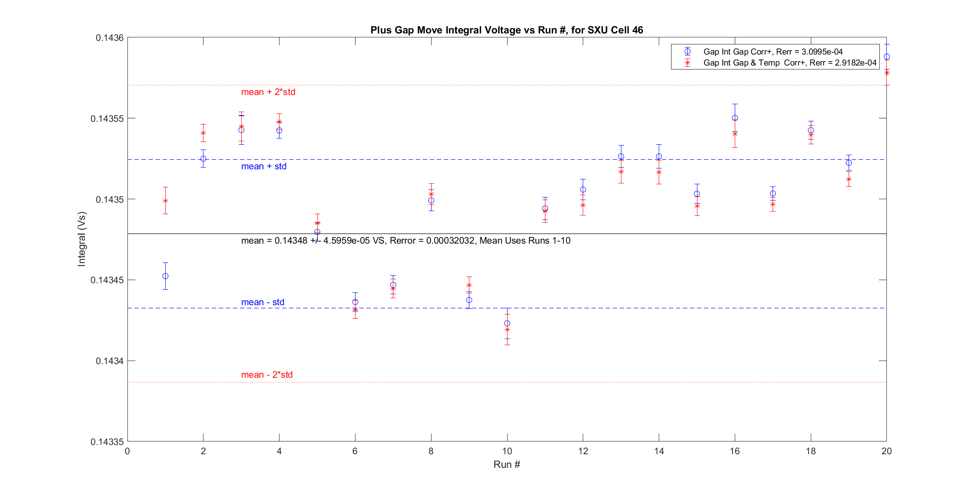Click the 'mean + std' blue label
This screenshot has height=496, width=980.
coord(264,166)
